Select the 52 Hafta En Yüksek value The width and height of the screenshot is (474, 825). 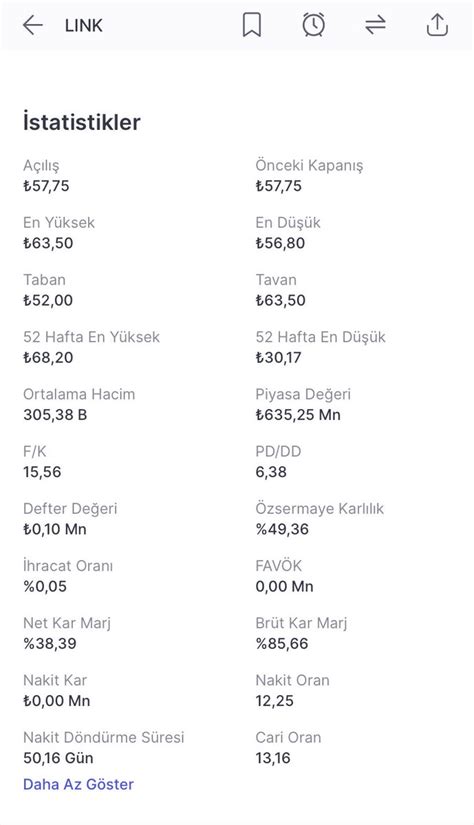(48, 358)
